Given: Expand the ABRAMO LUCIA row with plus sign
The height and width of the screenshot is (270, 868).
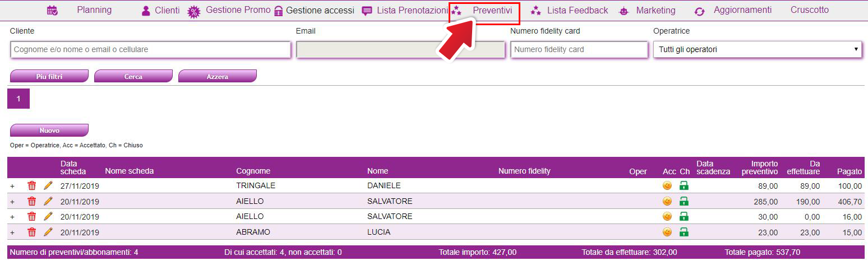Looking at the screenshot, I should [12, 232].
